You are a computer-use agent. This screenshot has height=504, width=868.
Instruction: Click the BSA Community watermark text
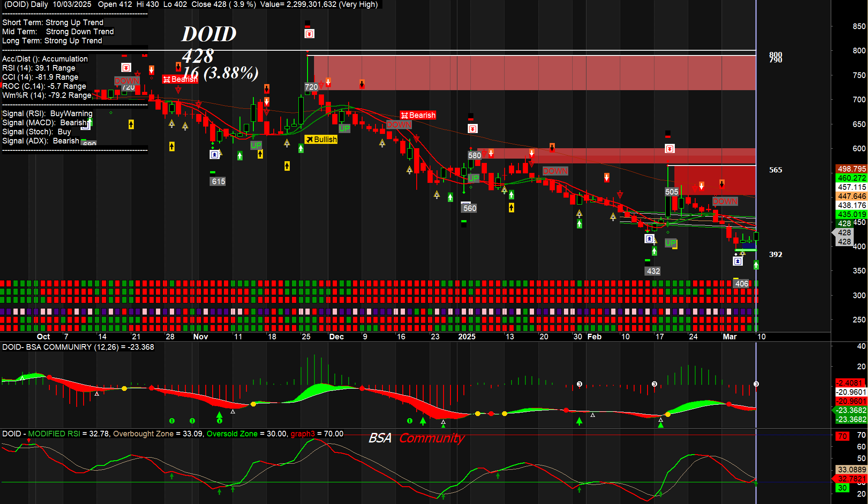[416, 438]
